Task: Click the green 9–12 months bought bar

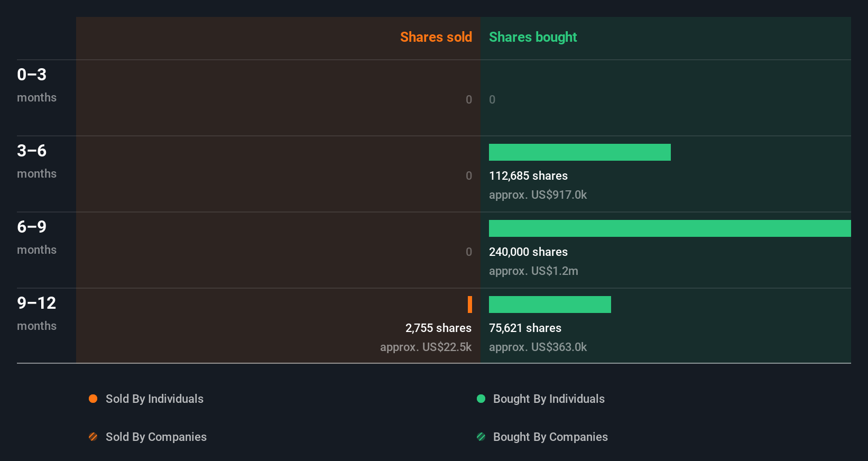Action: (x=550, y=305)
